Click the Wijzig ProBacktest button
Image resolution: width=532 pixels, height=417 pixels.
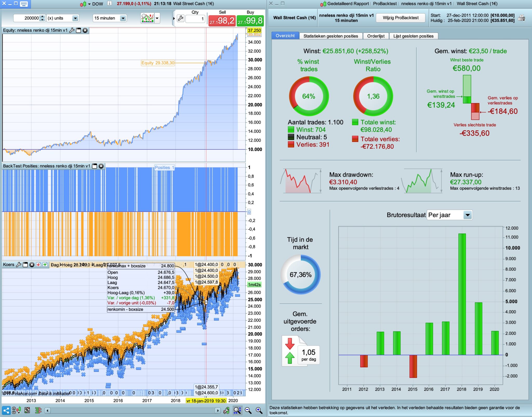click(x=401, y=18)
